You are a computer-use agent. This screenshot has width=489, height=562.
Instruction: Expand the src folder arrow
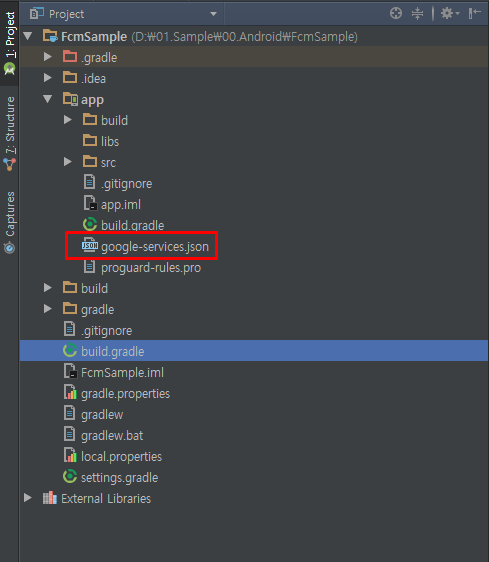coord(68,162)
